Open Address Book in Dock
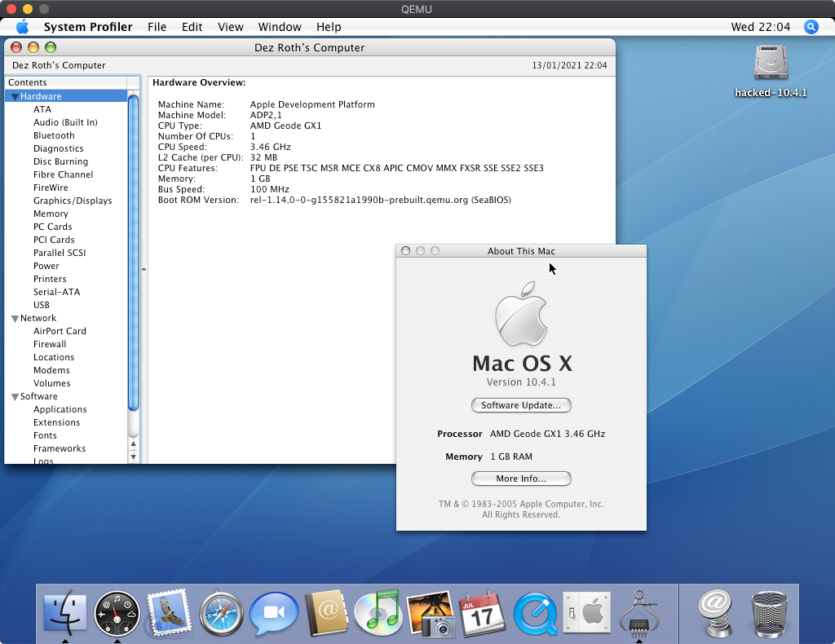Image resolution: width=835 pixels, height=644 pixels. (326, 613)
